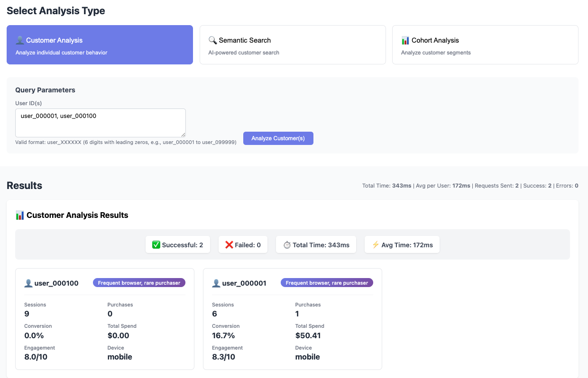Click the magnifying glass Semantic Search icon
Image resolution: width=588 pixels, height=378 pixels.
tap(212, 40)
